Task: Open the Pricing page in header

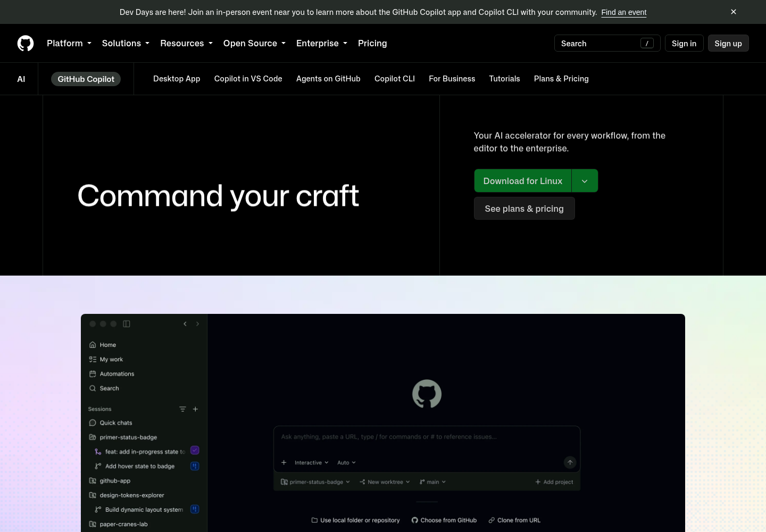Action: (x=372, y=43)
